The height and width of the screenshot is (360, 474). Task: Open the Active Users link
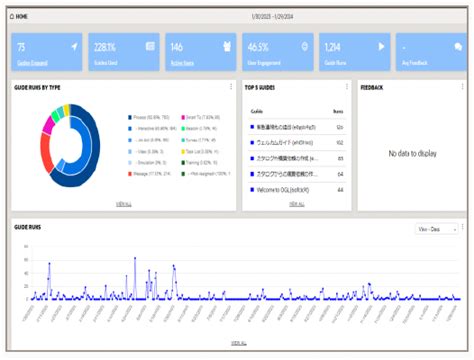[182, 63]
